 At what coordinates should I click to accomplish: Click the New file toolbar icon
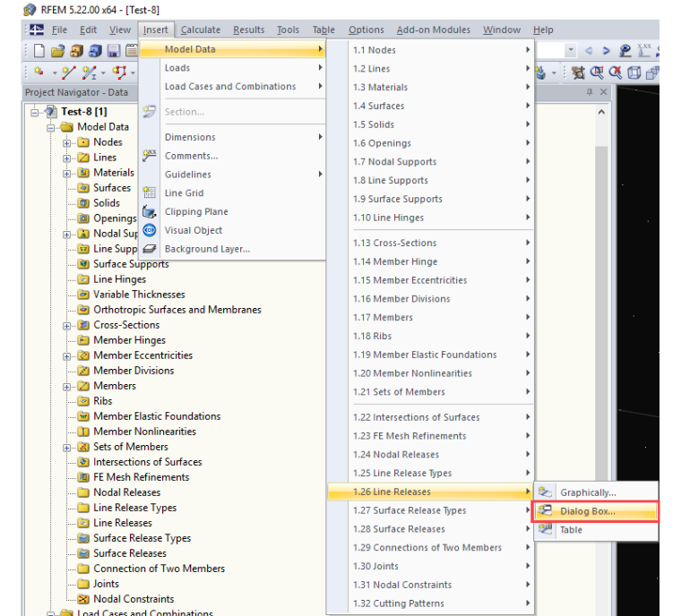point(39,51)
